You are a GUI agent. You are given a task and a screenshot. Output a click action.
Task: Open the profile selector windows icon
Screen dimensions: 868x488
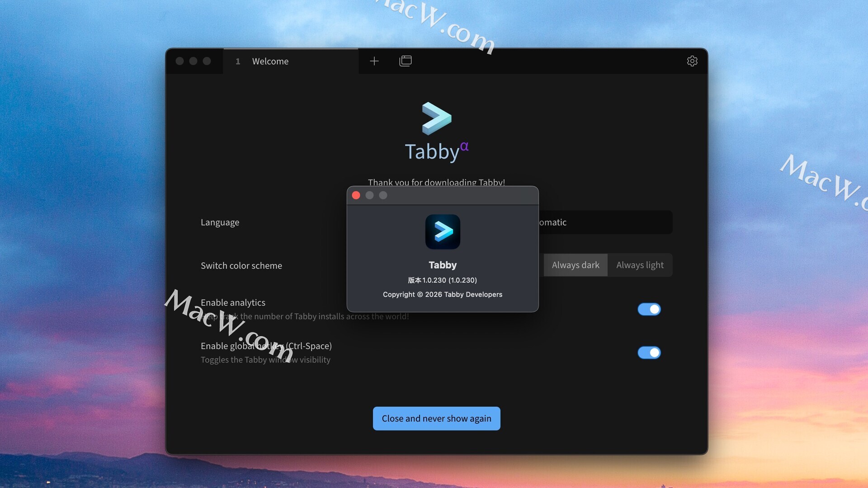[406, 61]
